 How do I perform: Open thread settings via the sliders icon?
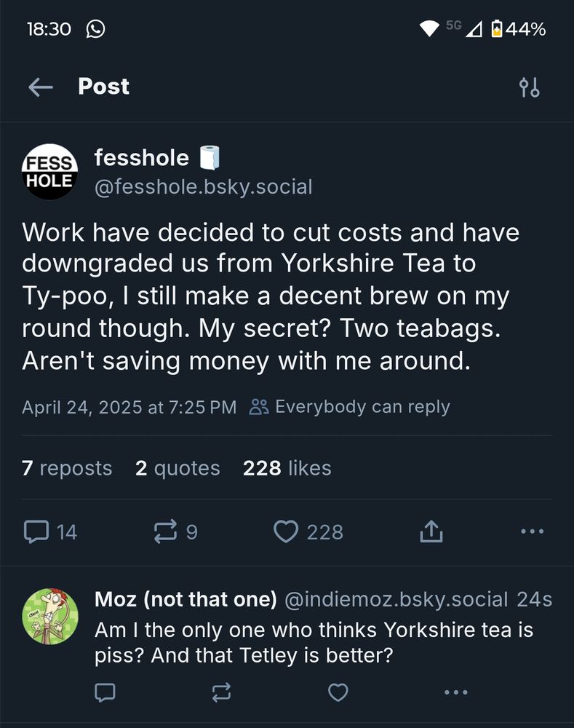coord(530,87)
